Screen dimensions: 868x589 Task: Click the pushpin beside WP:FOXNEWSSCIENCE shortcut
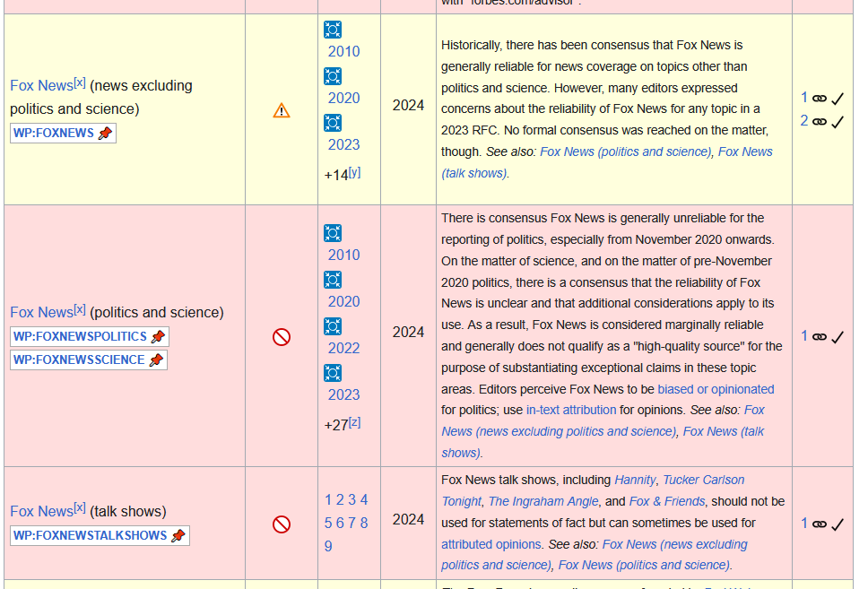pos(156,360)
